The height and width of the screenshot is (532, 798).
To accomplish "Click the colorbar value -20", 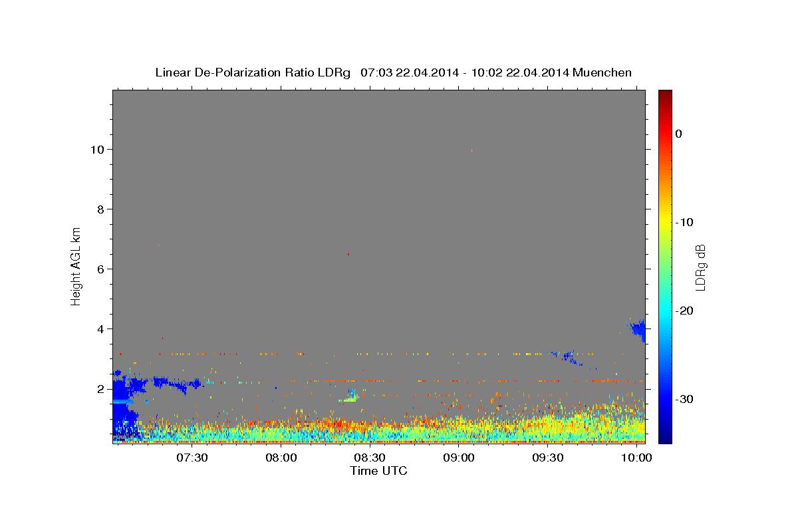I will pyautogui.click(x=684, y=311).
